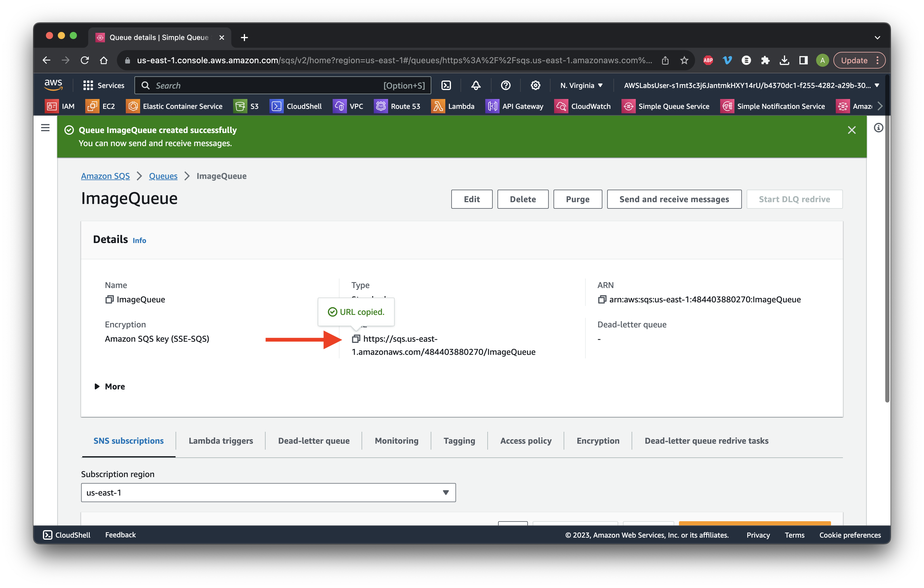The image size is (924, 588).
Task: Open the help question mark menu
Action: tap(505, 85)
